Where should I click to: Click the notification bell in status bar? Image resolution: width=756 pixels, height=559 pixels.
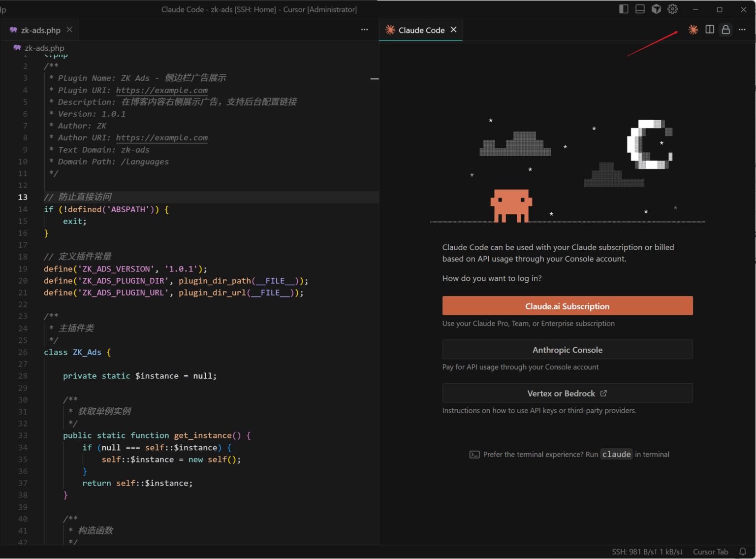tap(742, 552)
